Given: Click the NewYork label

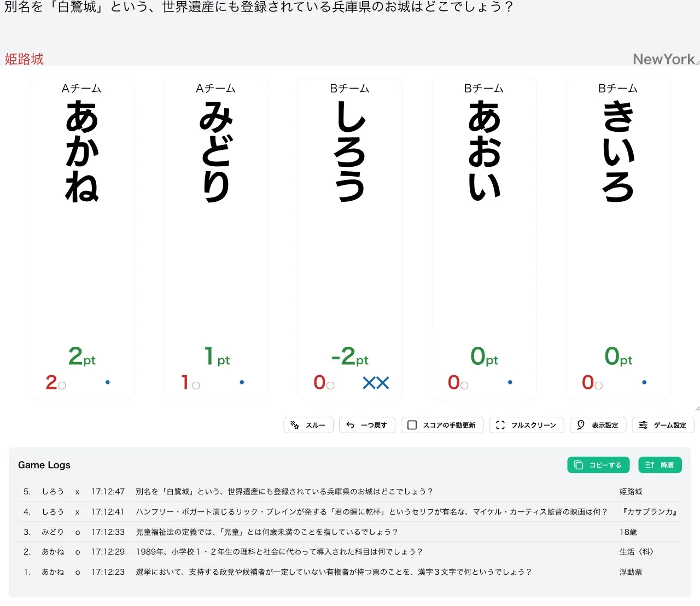Looking at the screenshot, I should coord(663,59).
